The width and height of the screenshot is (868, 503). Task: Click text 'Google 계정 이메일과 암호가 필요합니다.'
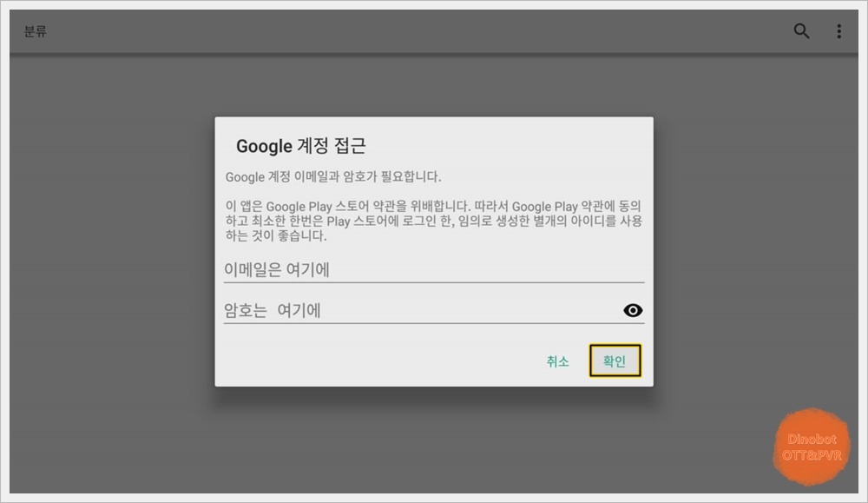pos(333,176)
